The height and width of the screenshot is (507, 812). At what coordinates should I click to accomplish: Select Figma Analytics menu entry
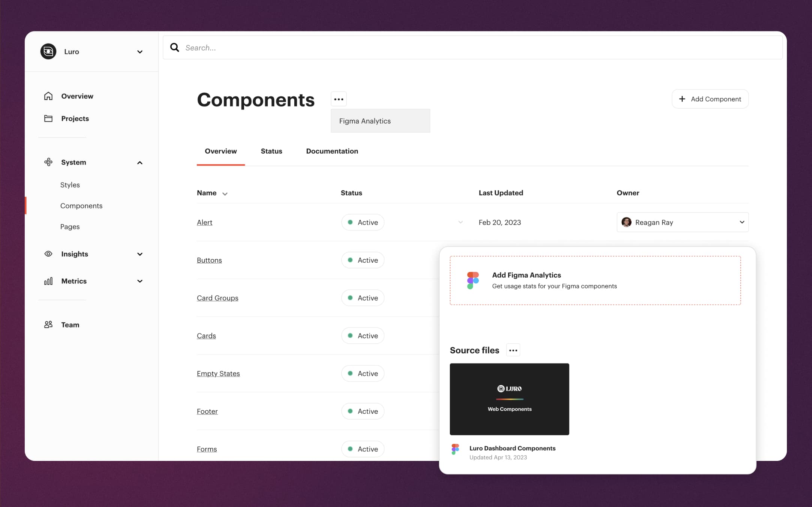click(380, 121)
